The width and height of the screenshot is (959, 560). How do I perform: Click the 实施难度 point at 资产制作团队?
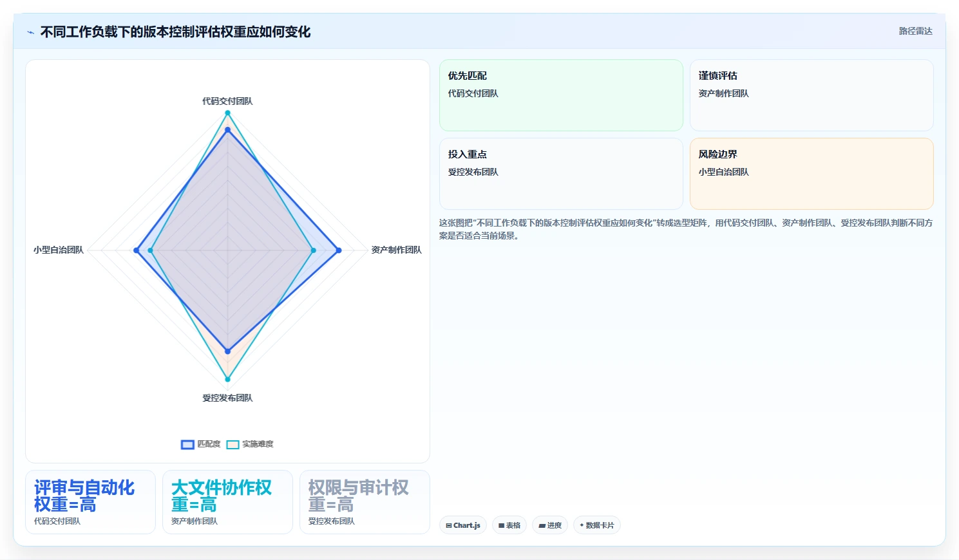[314, 250]
